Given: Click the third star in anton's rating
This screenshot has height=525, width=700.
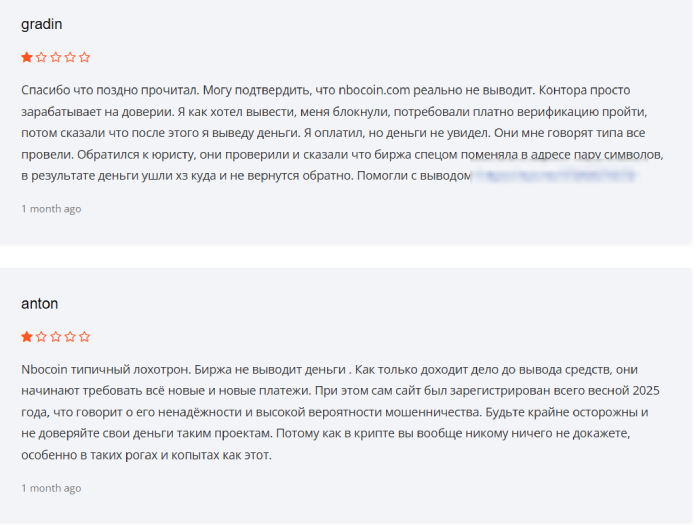Looking at the screenshot, I should 56,337.
